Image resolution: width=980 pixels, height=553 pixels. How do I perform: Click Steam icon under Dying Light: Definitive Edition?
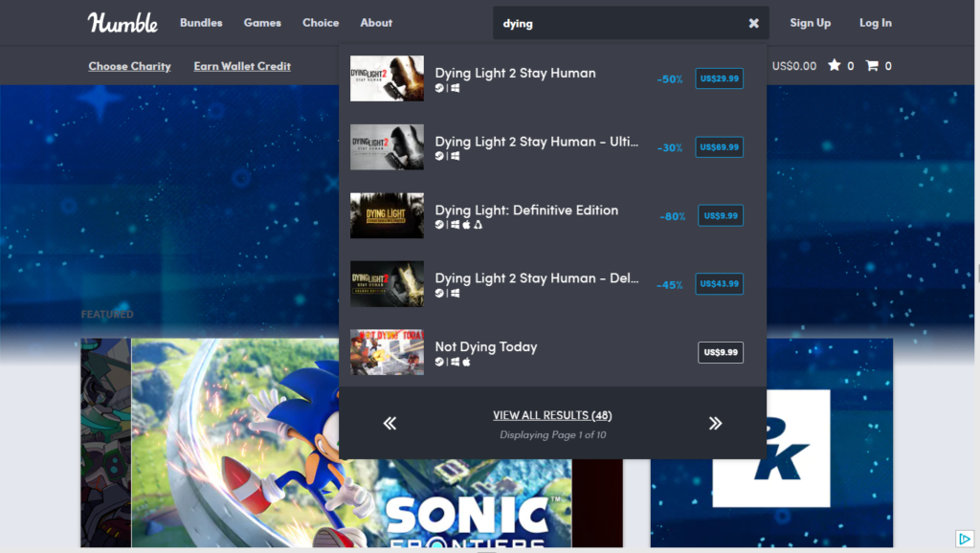click(x=439, y=225)
